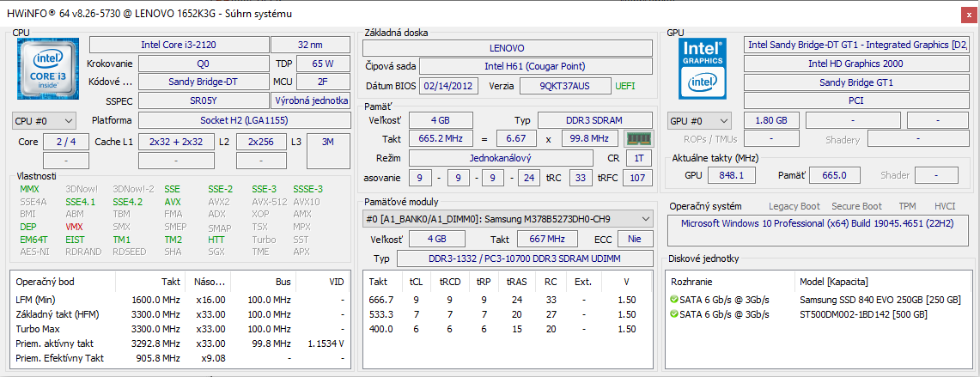The width and height of the screenshot is (980, 377).
Task: Click the green RAM module icon
Action: pos(638,139)
